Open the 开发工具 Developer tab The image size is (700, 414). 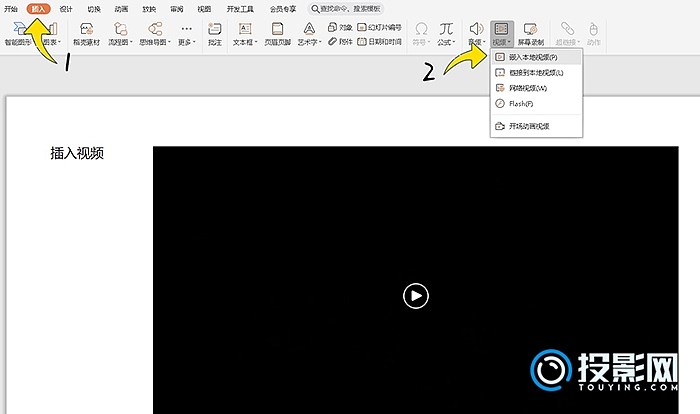point(240,9)
